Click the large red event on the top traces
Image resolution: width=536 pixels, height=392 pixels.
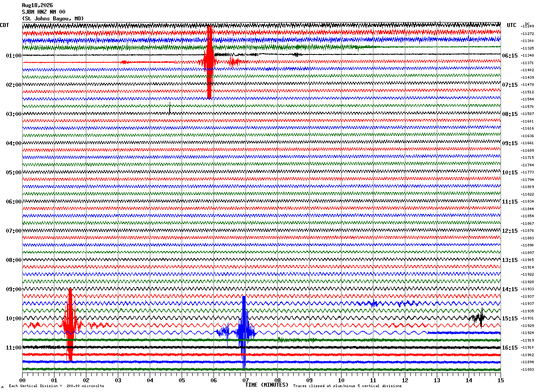pos(209,62)
